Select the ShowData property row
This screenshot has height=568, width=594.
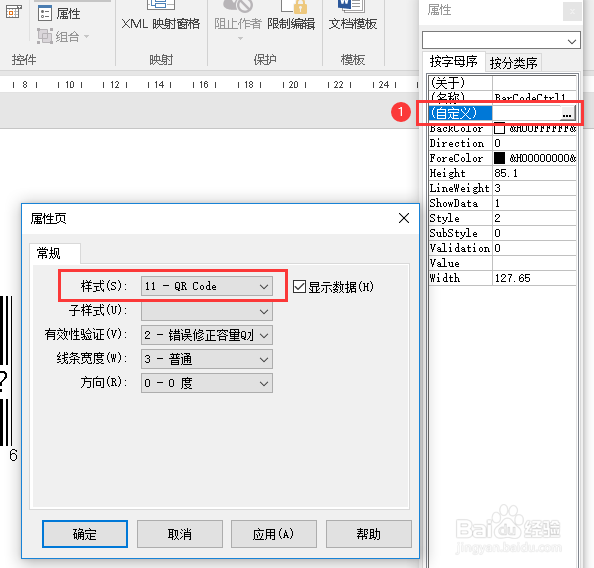(502, 203)
